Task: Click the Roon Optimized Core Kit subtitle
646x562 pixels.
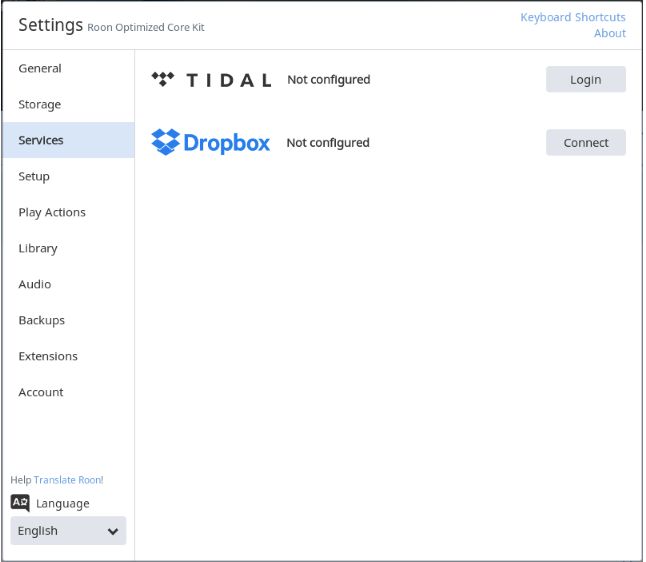Action: tap(146, 27)
